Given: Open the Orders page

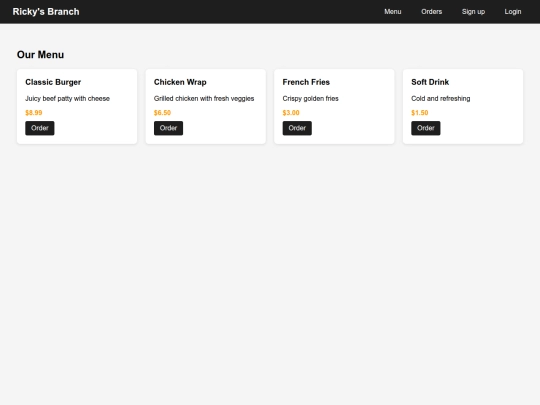Looking at the screenshot, I should [x=432, y=12].
